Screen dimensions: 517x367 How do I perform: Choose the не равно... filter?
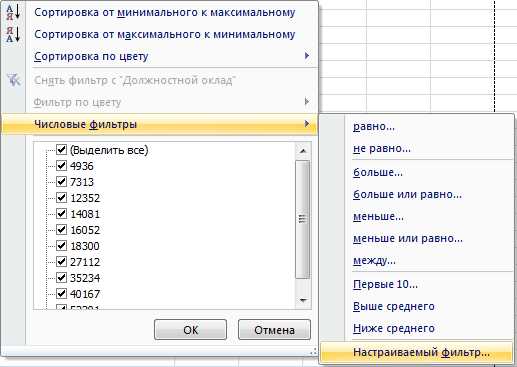pyautogui.click(x=382, y=149)
